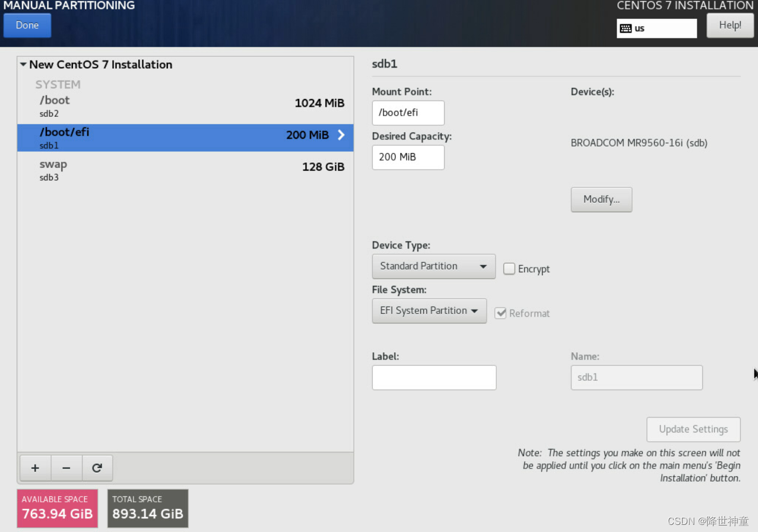Select the /boot/efi sdb1 partition row
Screen dimensions: 758x532
[185, 138]
